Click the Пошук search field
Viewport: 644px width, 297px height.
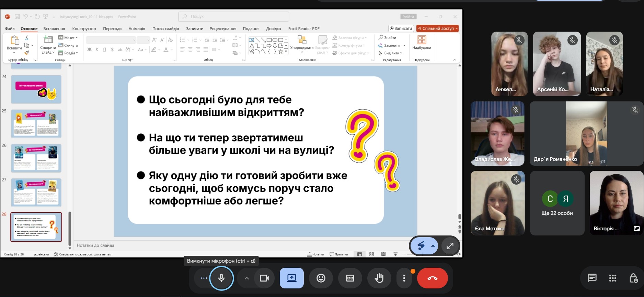tap(234, 16)
